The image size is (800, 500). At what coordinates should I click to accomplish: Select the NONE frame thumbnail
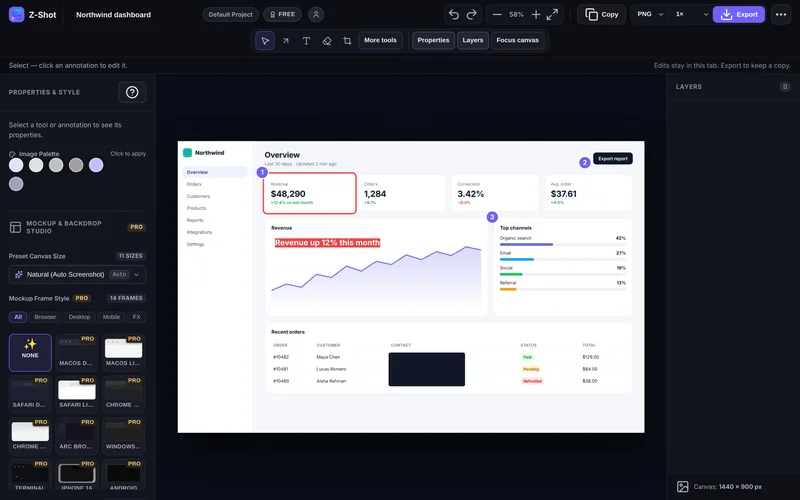(30, 353)
